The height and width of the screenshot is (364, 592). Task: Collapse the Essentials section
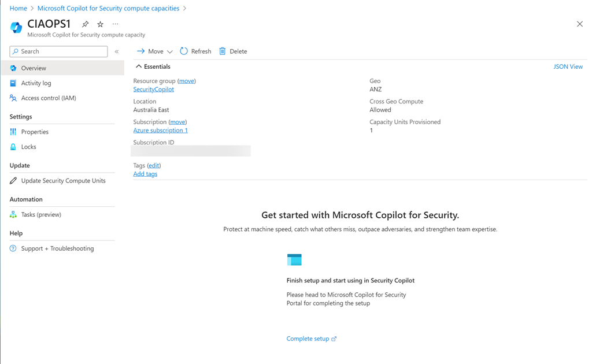pos(139,66)
